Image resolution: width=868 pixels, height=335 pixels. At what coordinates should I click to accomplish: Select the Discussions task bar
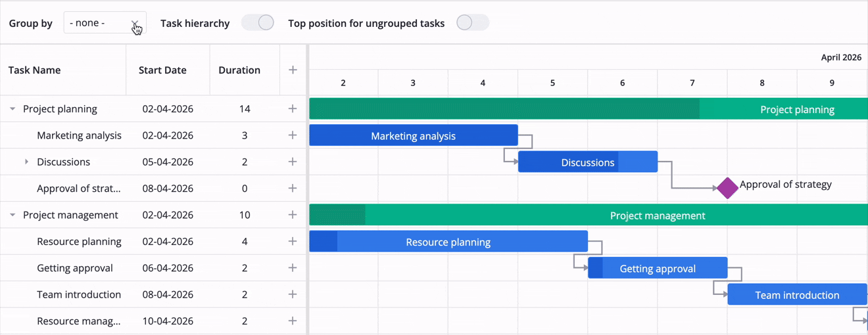pos(588,162)
